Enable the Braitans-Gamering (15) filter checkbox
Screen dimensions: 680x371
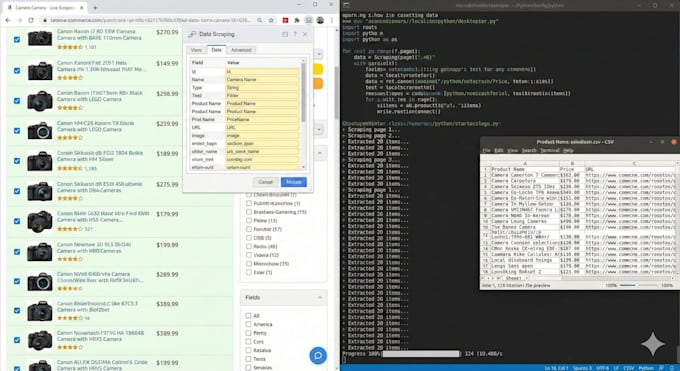click(249, 212)
